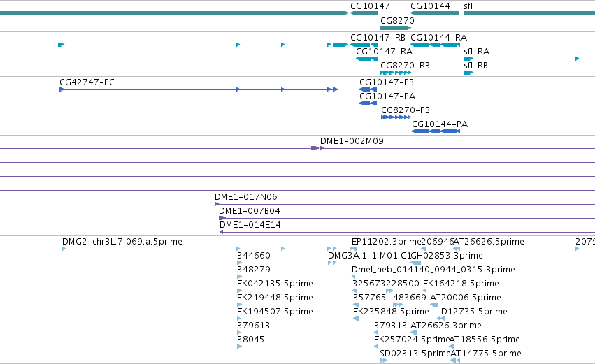595x364 pixels.
Task: Click EST label EK257024.5prime
Action: point(412,340)
